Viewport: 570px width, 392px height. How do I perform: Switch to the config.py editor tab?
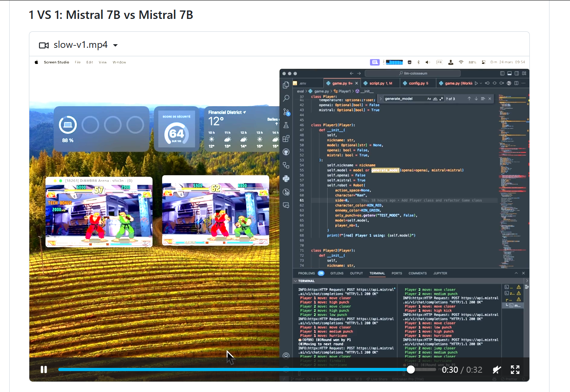click(x=418, y=83)
